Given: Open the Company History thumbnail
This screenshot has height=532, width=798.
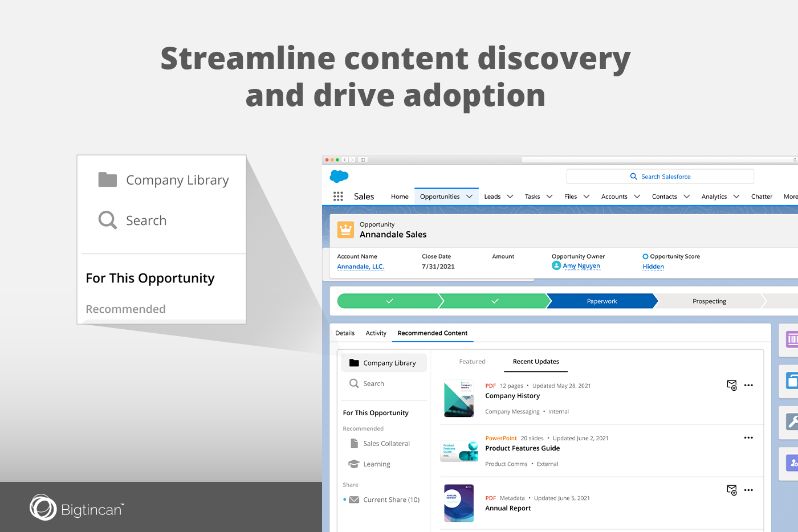Looking at the screenshot, I should pos(459,399).
